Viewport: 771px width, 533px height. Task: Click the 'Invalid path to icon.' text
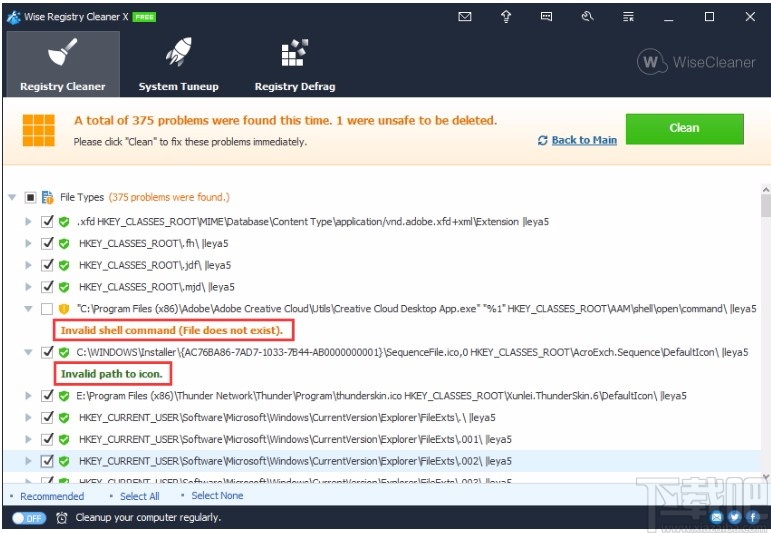click(x=112, y=374)
